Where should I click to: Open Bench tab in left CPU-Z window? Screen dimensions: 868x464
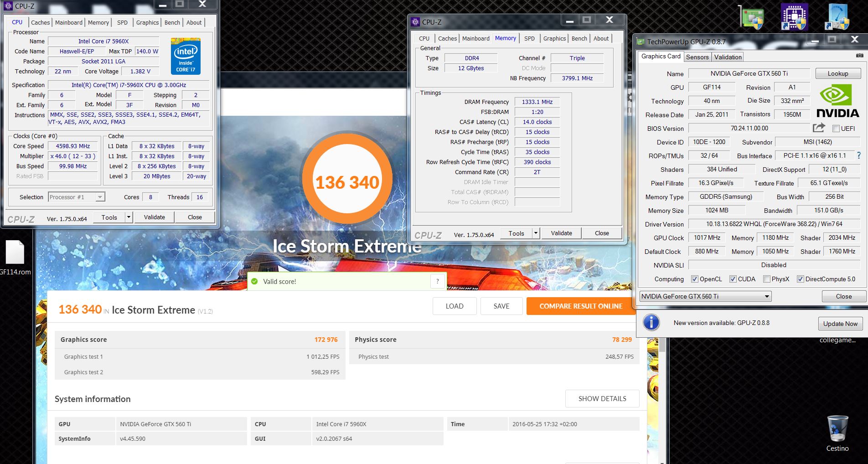(172, 22)
